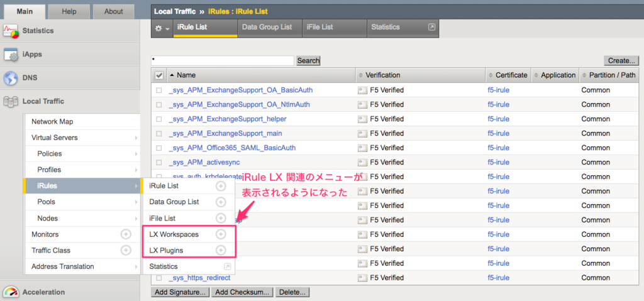This screenshot has height=301, width=644.
Task: Click the verified icon for _sys_APM_ExchangeSupport_OA_BasicAuth
Action: point(363,90)
